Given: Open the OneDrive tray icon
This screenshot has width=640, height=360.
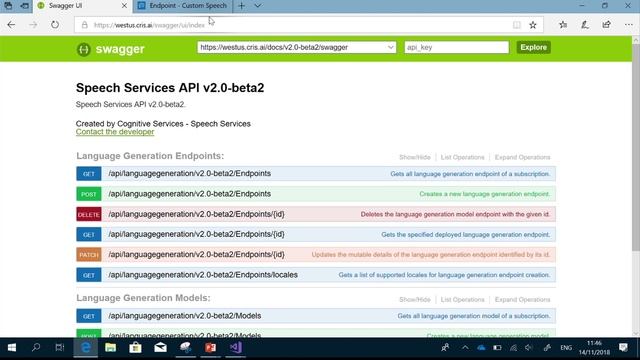Looking at the screenshot, I should pos(481,348).
